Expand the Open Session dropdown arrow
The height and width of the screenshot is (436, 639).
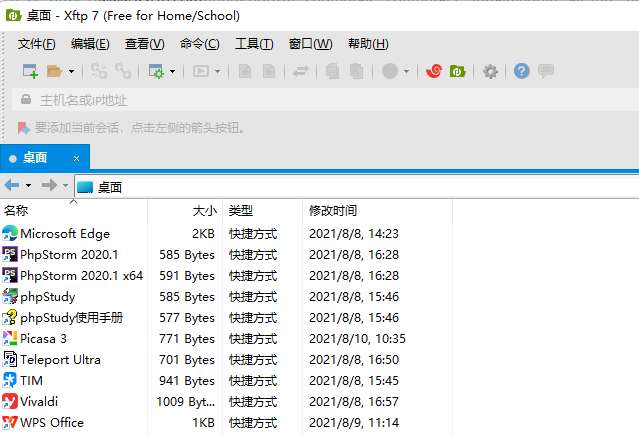click(x=71, y=72)
